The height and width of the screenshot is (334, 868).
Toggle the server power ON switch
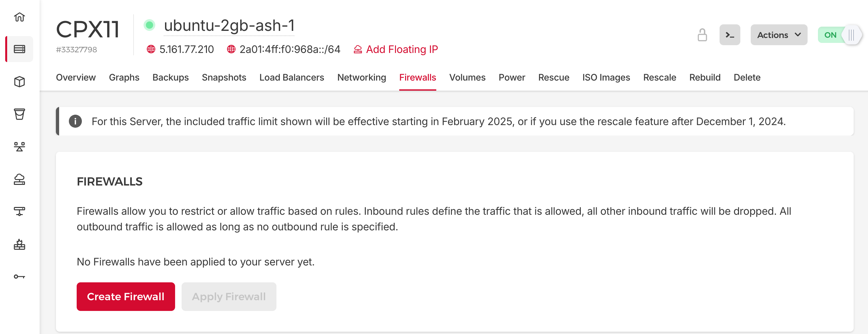click(839, 35)
